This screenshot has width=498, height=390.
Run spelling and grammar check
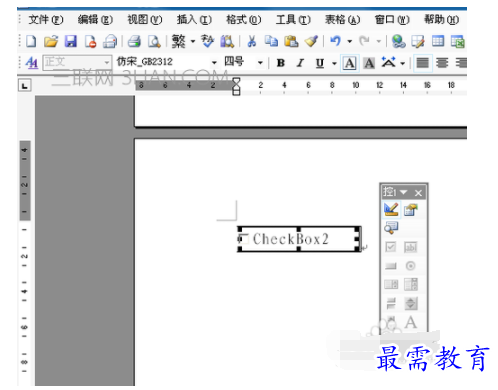(x=207, y=41)
